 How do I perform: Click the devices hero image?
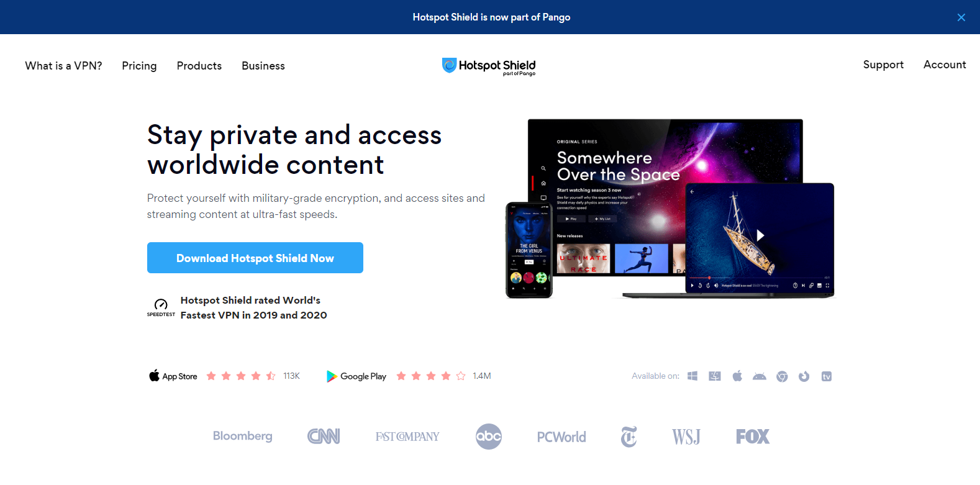(670, 209)
